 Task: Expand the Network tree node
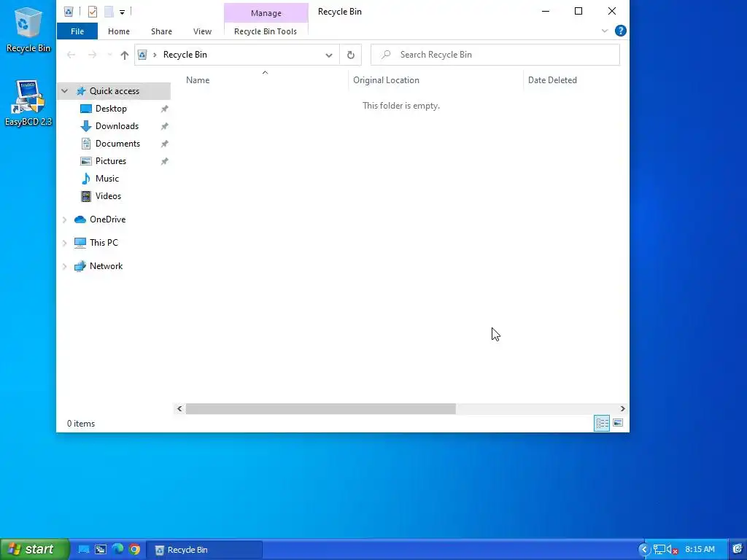pos(64,266)
